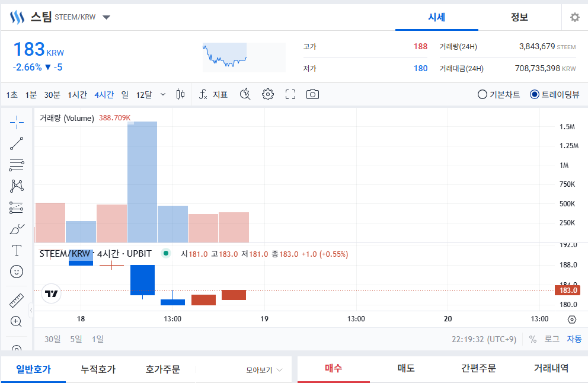Open the candlestick chart type icon
Viewport: 588px width, 383px height.
coord(180,94)
